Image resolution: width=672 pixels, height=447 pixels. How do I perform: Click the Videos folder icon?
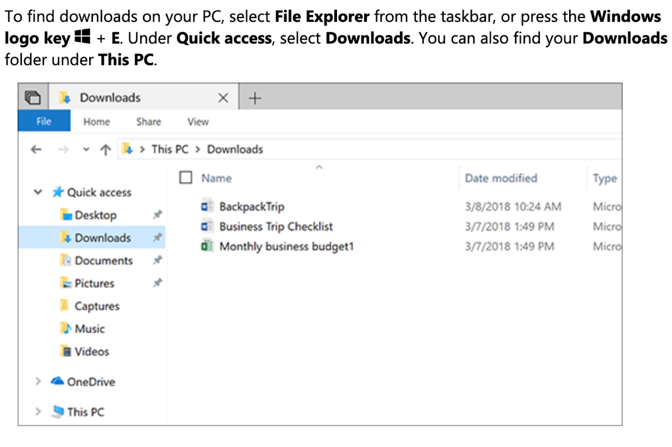[66, 351]
